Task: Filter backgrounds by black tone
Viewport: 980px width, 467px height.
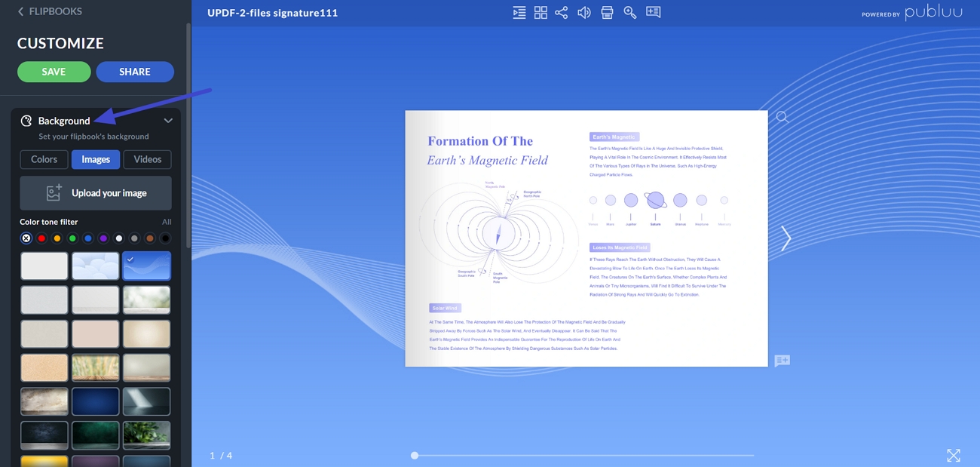Action: tap(165, 238)
